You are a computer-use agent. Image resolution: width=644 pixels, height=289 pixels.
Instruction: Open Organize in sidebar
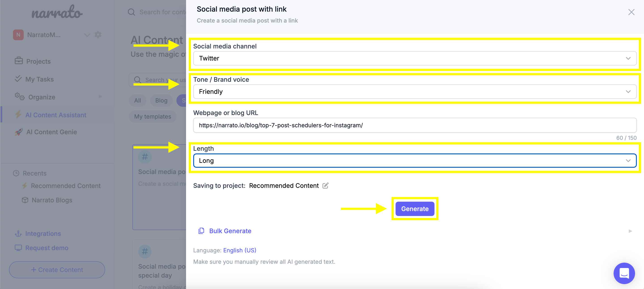pyautogui.click(x=42, y=97)
